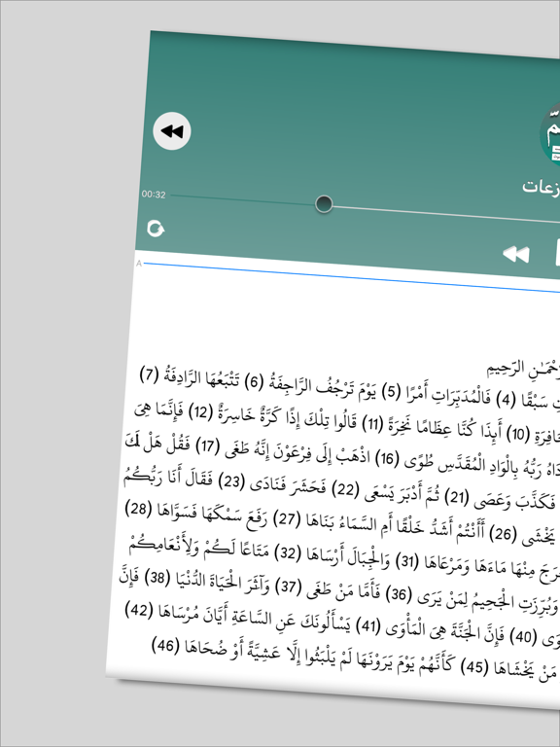Click the repeat loop icon
The image size is (560, 747).
(x=156, y=229)
